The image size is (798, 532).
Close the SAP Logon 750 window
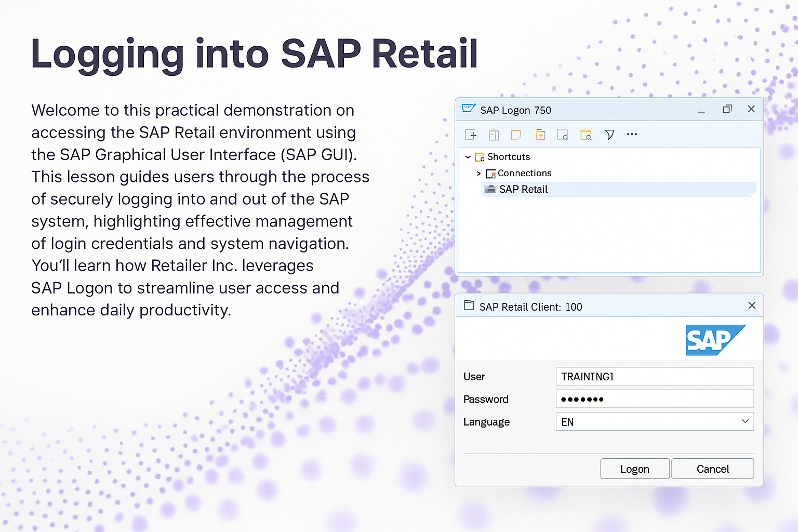click(751, 109)
